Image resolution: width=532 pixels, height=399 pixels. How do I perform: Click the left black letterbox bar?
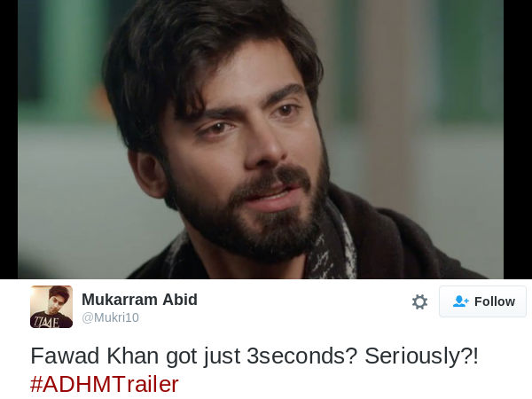9,139
